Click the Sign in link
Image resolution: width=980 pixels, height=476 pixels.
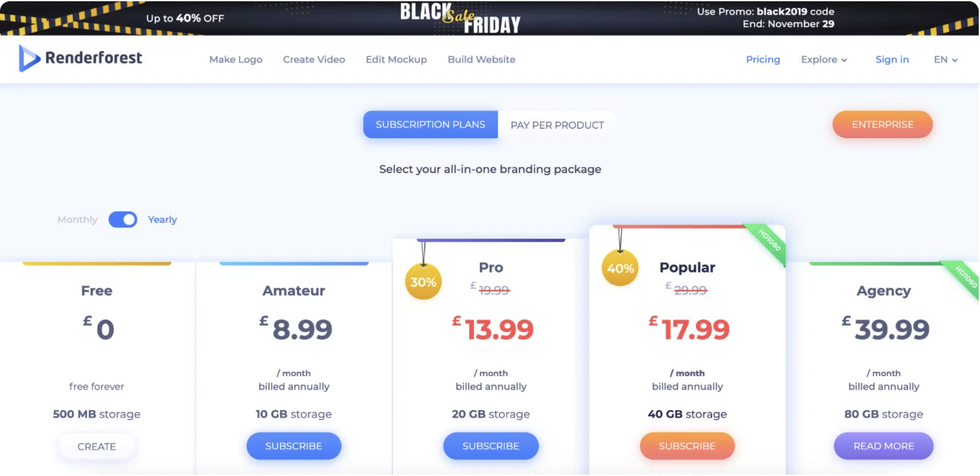point(892,60)
